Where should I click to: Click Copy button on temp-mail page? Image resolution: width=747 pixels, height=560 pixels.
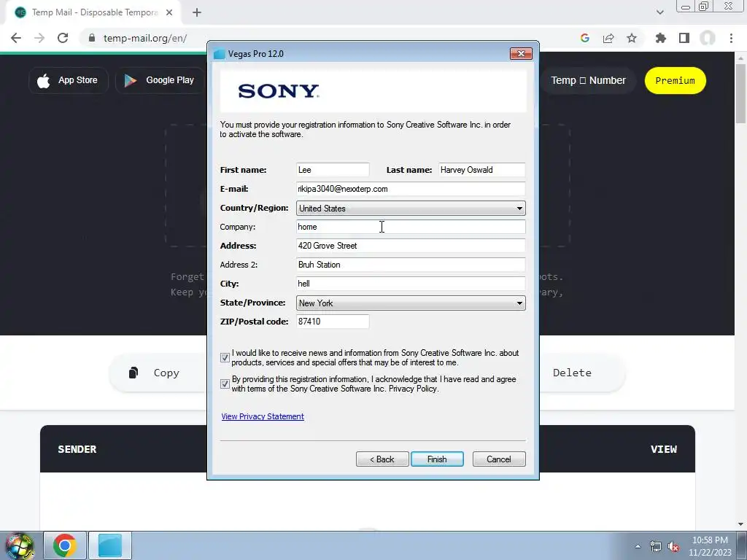pyautogui.click(x=158, y=373)
